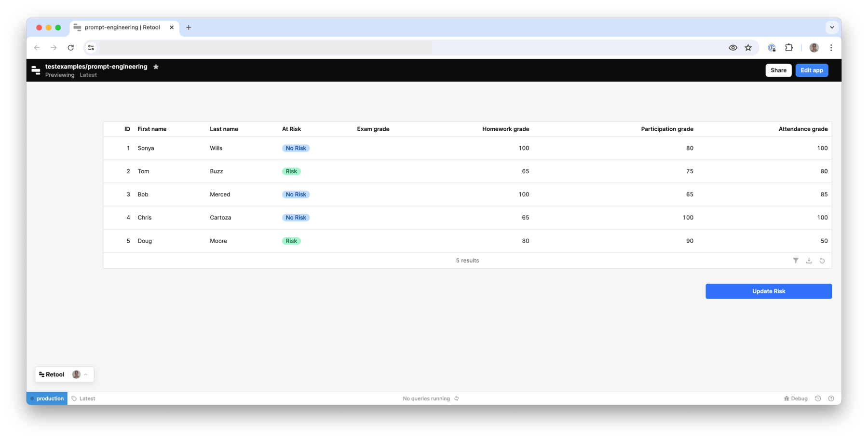
Task: Click the Share button
Action: click(778, 70)
